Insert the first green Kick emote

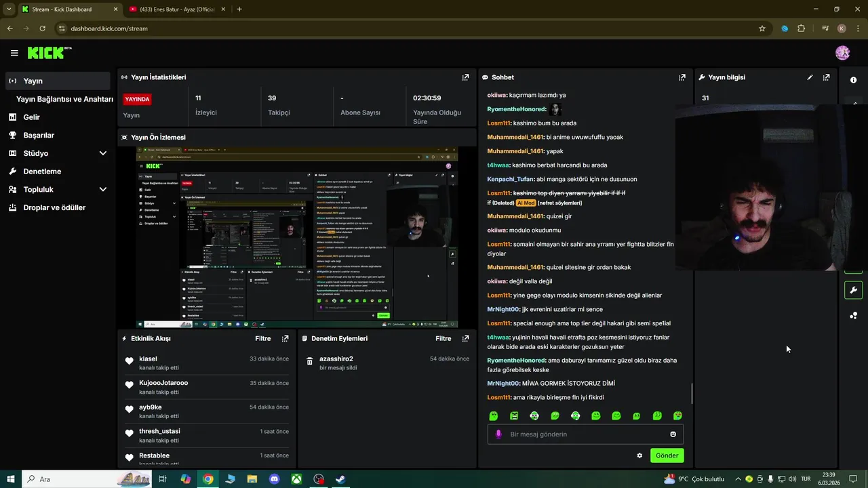coord(494,415)
